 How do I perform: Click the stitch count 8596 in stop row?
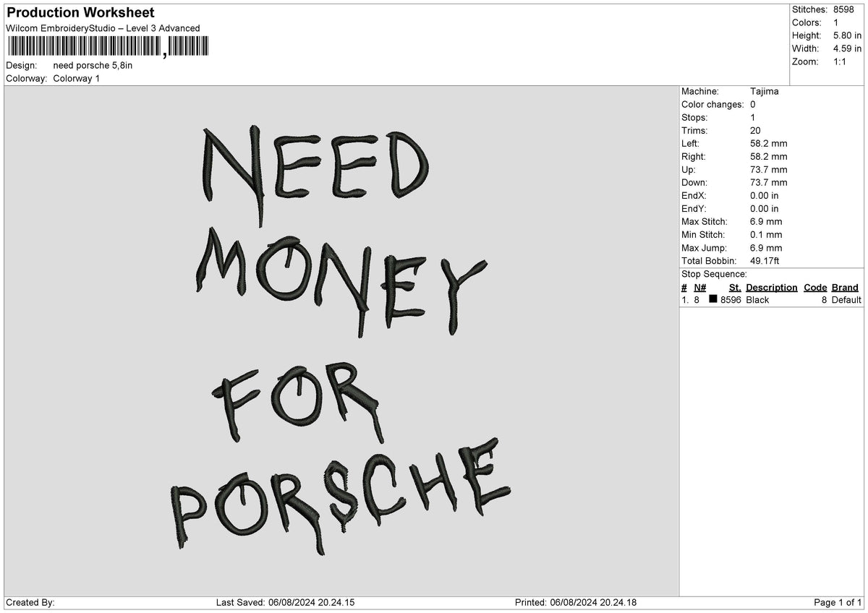(x=731, y=300)
